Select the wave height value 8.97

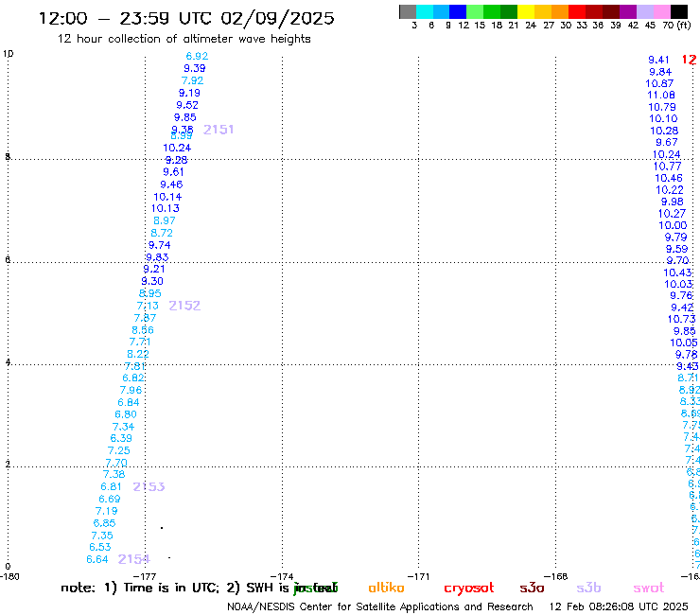tap(165, 220)
